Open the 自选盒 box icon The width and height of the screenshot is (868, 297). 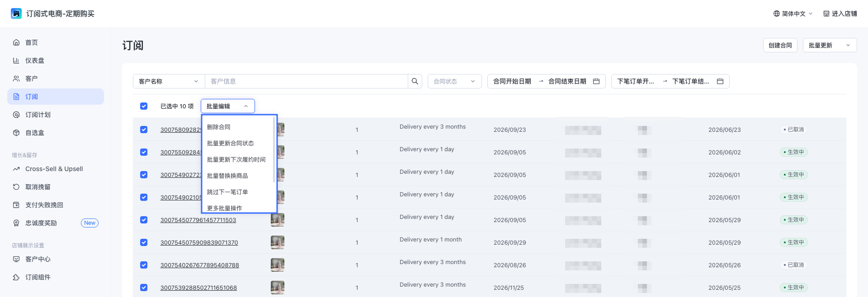pos(16,133)
